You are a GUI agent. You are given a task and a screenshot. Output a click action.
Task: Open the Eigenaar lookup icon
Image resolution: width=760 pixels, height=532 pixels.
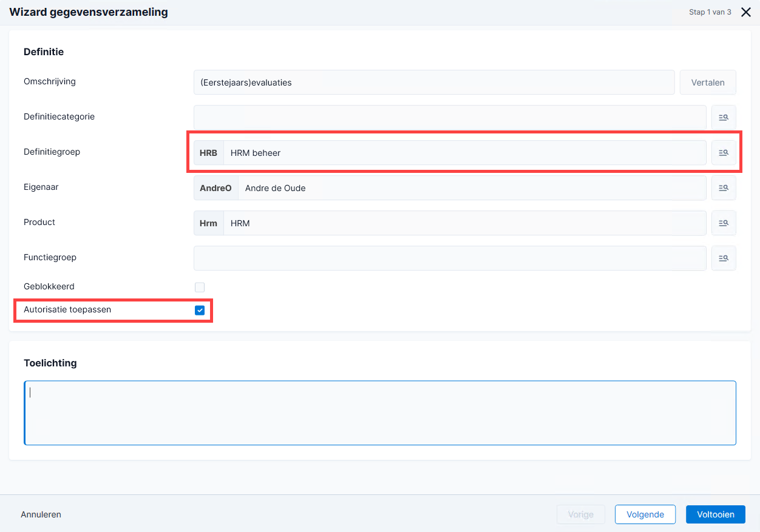(x=724, y=188)
